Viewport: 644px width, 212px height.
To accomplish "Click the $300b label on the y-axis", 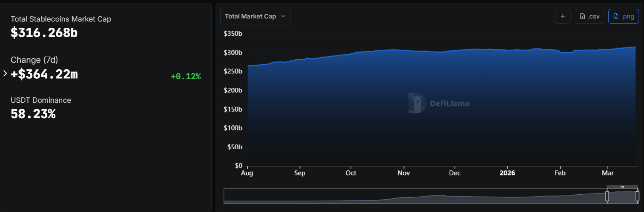I will tap(233, 53).
